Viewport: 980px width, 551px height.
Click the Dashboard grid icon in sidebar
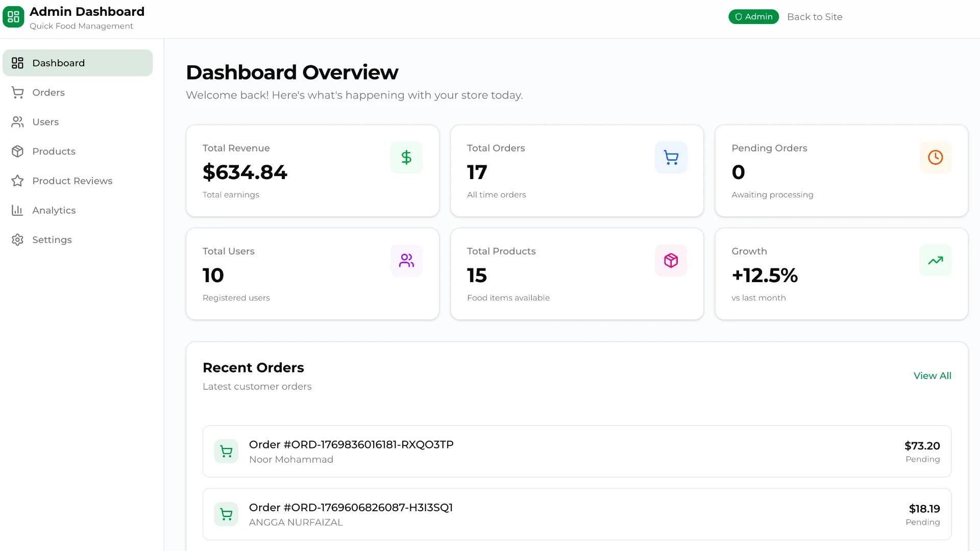[17, 63]
